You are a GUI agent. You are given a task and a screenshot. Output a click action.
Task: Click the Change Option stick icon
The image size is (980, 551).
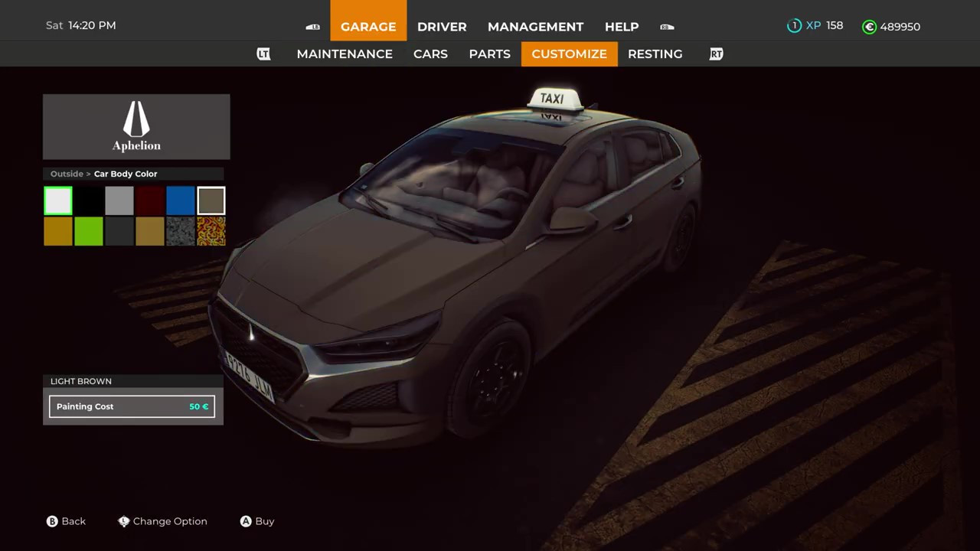coord(123,521)
